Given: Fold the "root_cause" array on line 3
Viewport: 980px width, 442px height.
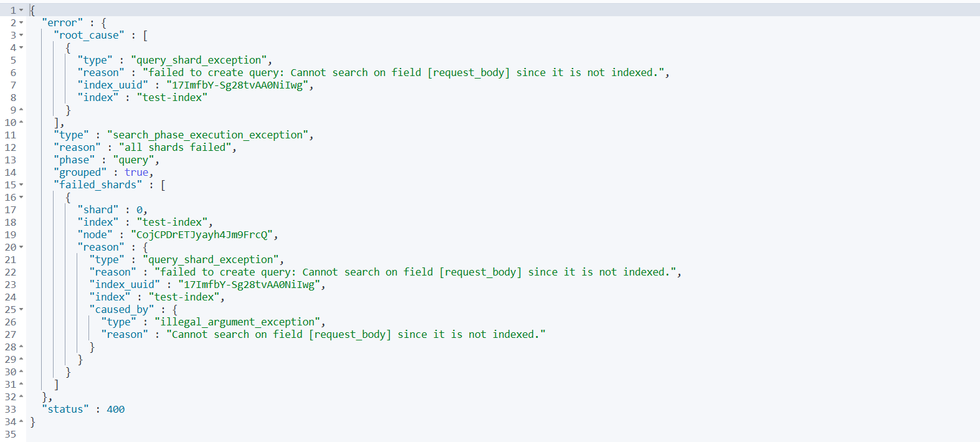Looking at the screenshot, I should [21, 36].
